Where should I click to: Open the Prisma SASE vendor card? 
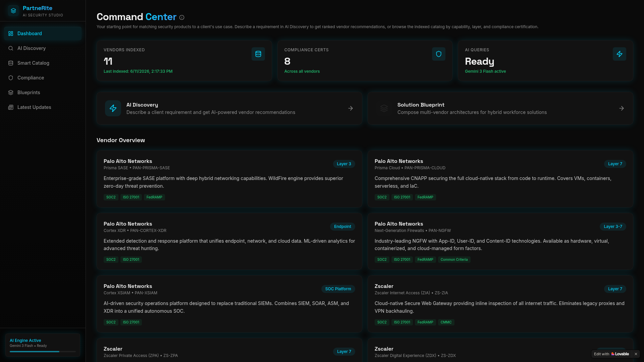(229, 179)
